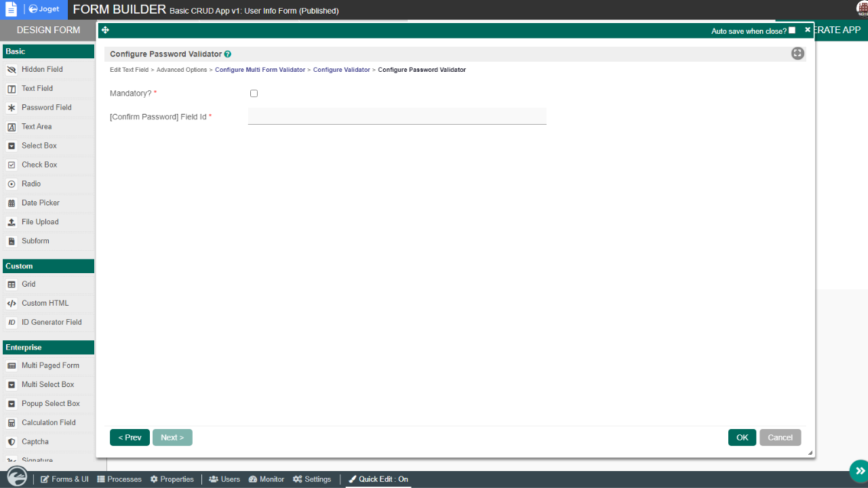Select the Grid element icon
The width and height of the screenshot is (868, 488).
tap(12, 285)
